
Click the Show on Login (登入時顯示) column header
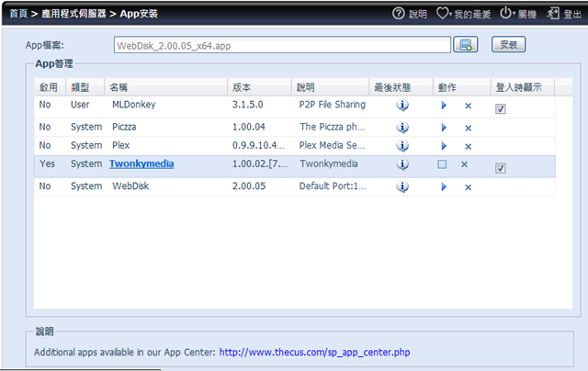click(523, 87)
